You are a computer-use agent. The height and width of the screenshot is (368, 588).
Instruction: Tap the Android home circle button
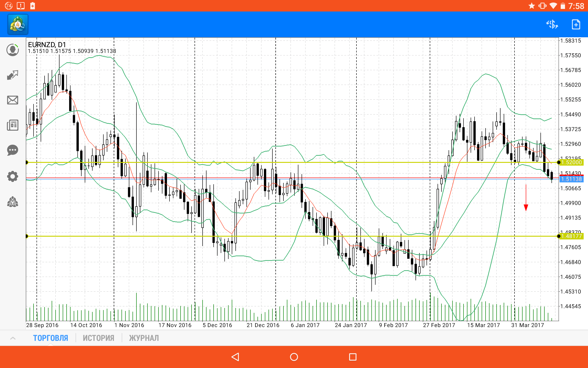[x=294, y=357]
